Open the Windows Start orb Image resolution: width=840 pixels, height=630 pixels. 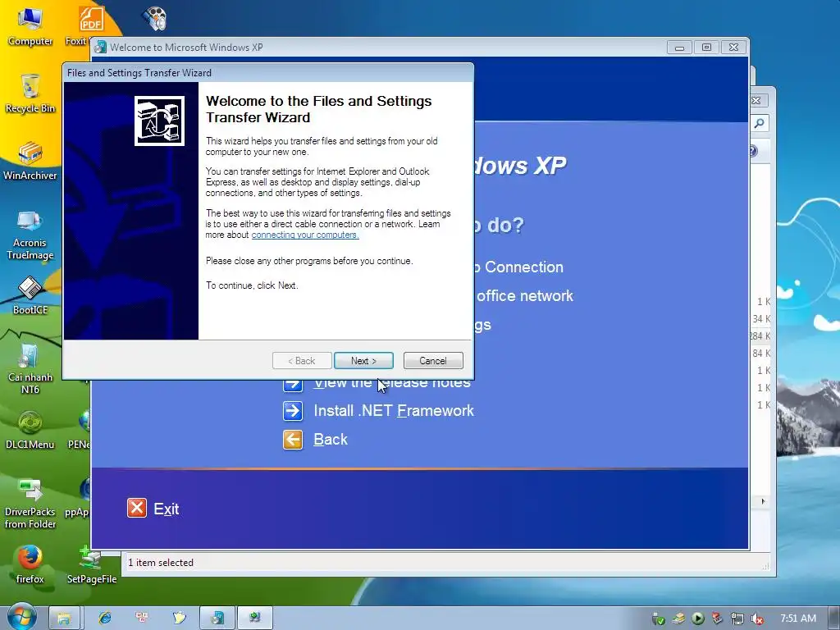point(21,617)
